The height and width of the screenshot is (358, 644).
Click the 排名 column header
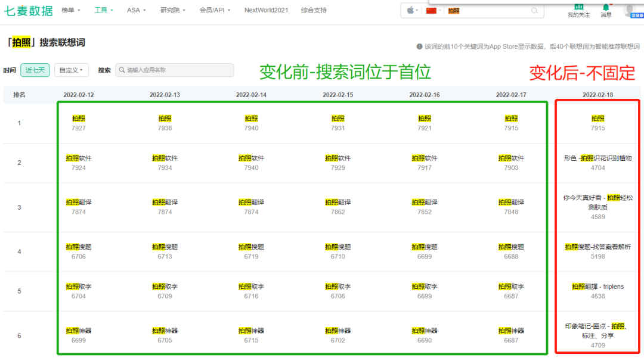[x=19, y=95]
